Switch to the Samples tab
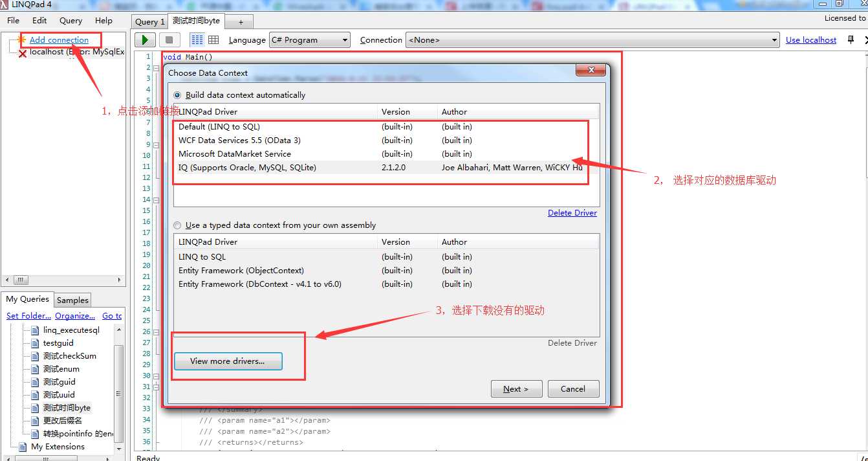This screenshot has width=868, height=461. [x=72, y=300]
